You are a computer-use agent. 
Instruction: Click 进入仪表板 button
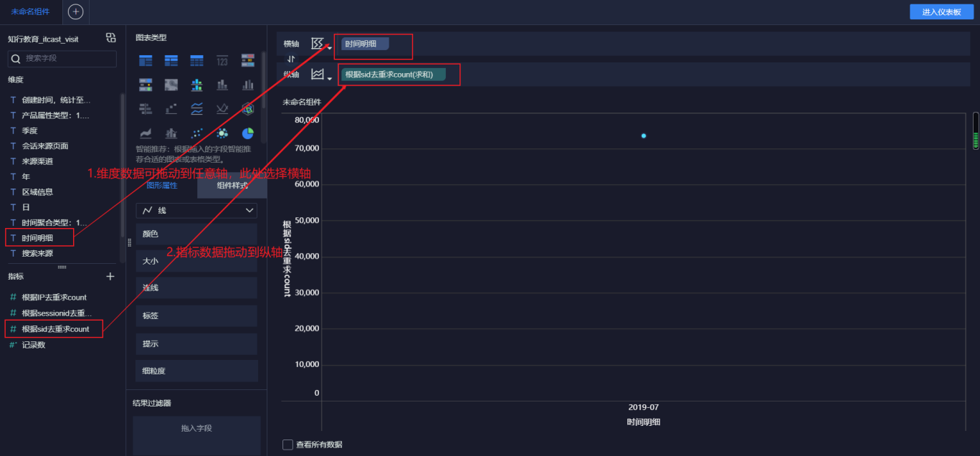pyautogui.click(x=942, y=11)
